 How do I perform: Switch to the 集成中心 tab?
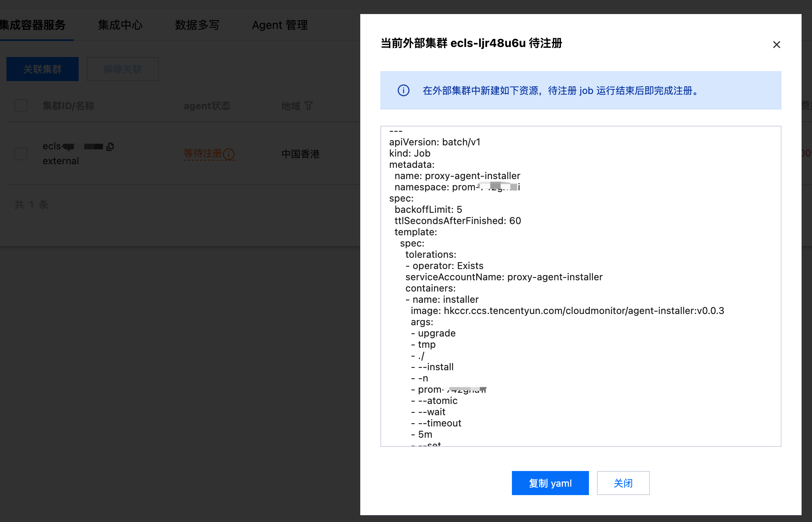120,25
